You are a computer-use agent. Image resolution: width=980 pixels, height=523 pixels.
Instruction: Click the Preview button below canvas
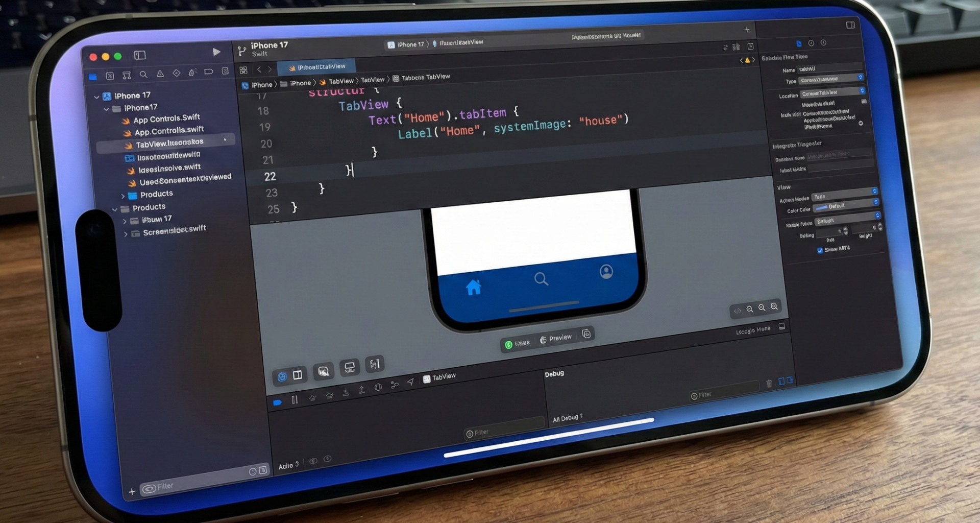pyautogui.click(x=556, y=338)
